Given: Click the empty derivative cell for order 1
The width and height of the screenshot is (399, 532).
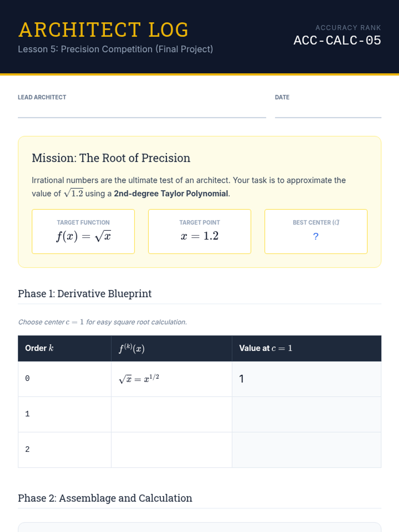Looking at the screenshot, I should click(171, 414).
